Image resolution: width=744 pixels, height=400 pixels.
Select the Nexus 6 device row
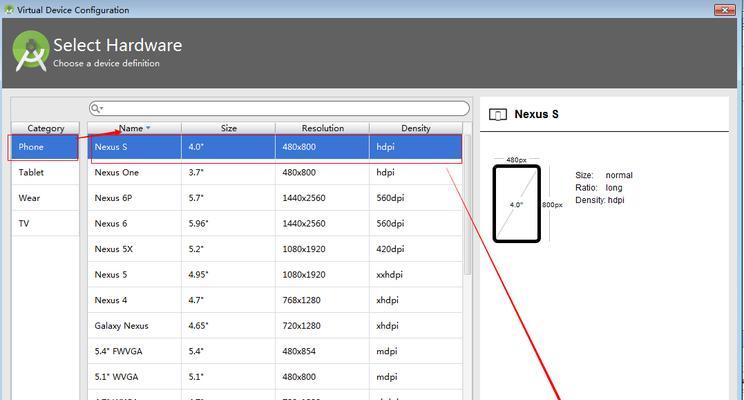pyautogui.click(x=275, y=223)
